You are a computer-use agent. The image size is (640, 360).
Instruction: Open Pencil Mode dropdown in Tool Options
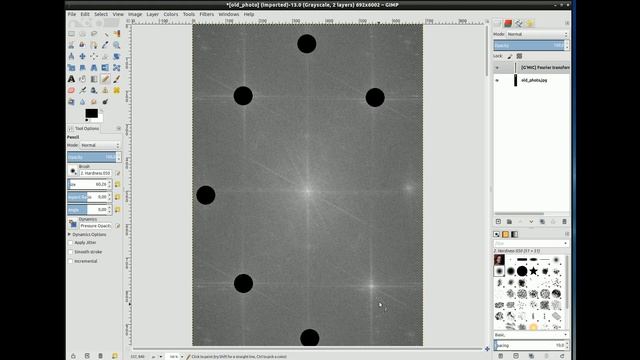pos(100,145)
